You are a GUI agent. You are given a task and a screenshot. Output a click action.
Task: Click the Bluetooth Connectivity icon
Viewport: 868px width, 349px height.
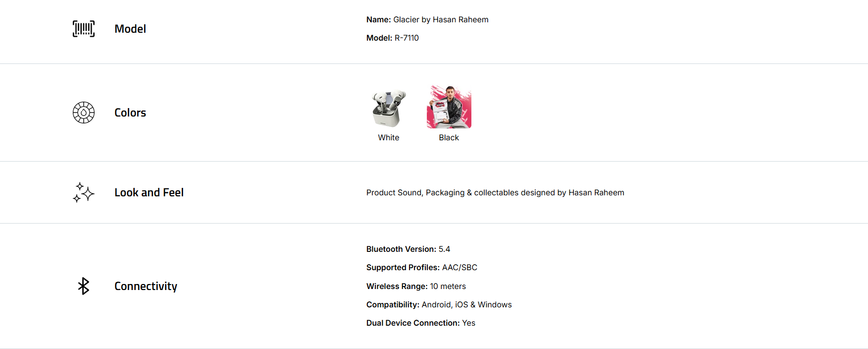click(x=84, y=286)
